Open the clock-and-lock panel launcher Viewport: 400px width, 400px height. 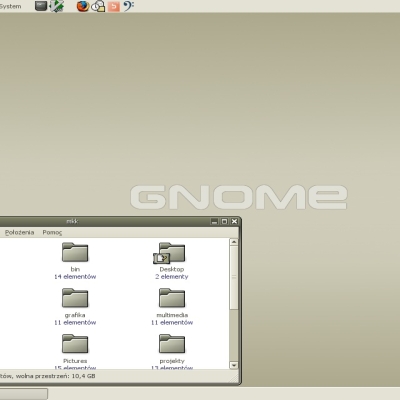click(98, 6)
